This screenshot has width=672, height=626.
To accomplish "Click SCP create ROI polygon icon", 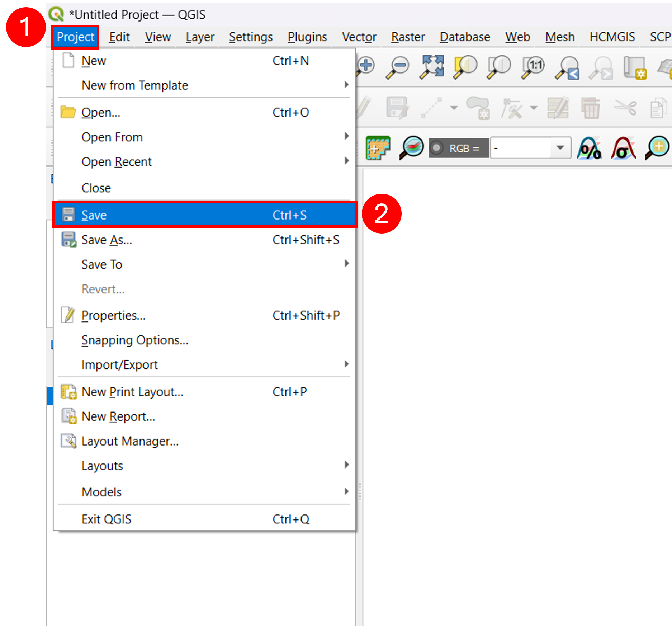I will click(x=378, y=147).
